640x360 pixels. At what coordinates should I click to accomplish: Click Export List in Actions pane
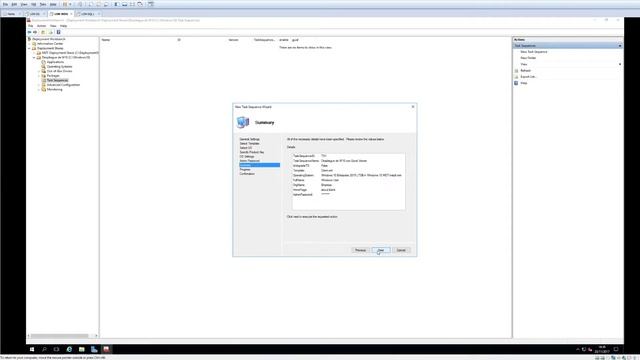pyautogui.click(x=528, y=77)
